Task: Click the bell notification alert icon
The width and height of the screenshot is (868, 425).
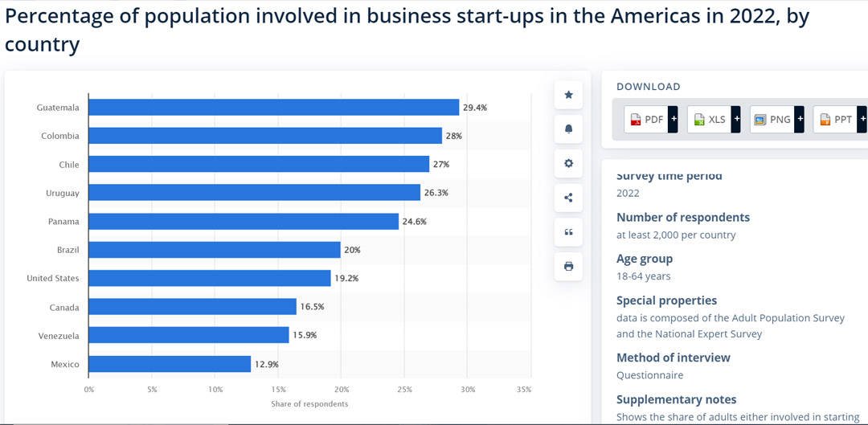Action: click(x=568, y=129)
